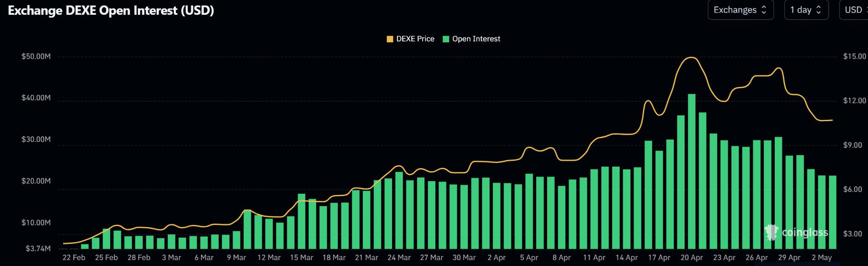Click the 15 Mar date label
Viewport: 868px width, 266px height.
pyautogui.click(x=302, y=258)
